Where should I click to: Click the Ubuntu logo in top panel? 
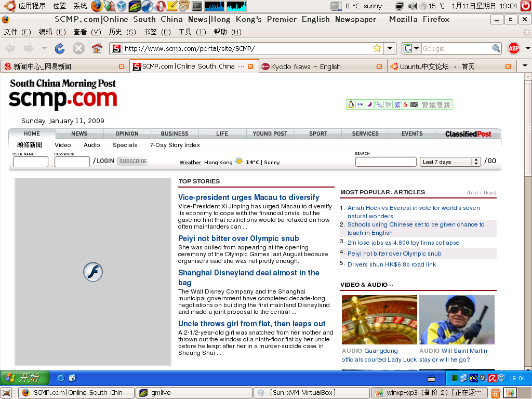pos(9,6)
